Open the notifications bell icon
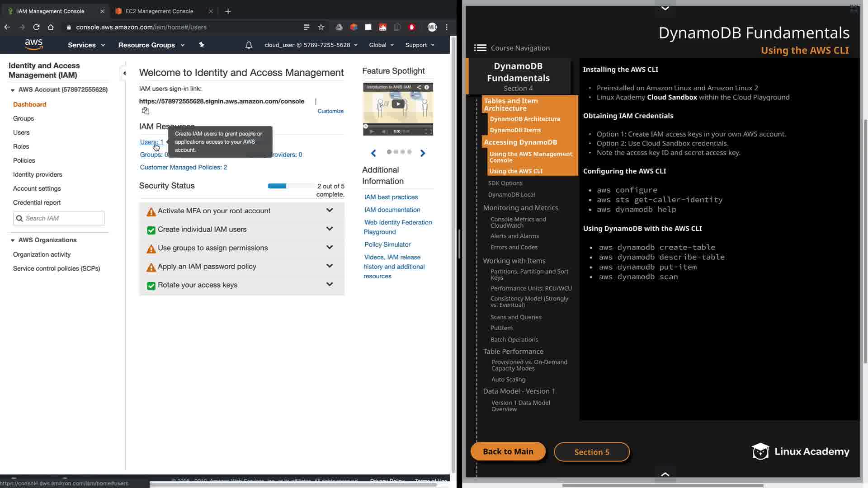The height and width of the screenshot is (488, 868). 249,45
